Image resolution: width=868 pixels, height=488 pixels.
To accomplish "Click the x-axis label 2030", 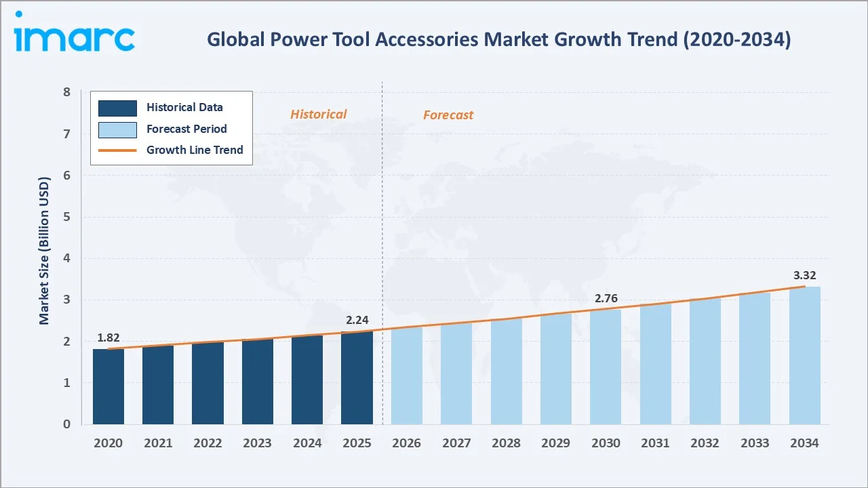I will (x=606, y=443).
